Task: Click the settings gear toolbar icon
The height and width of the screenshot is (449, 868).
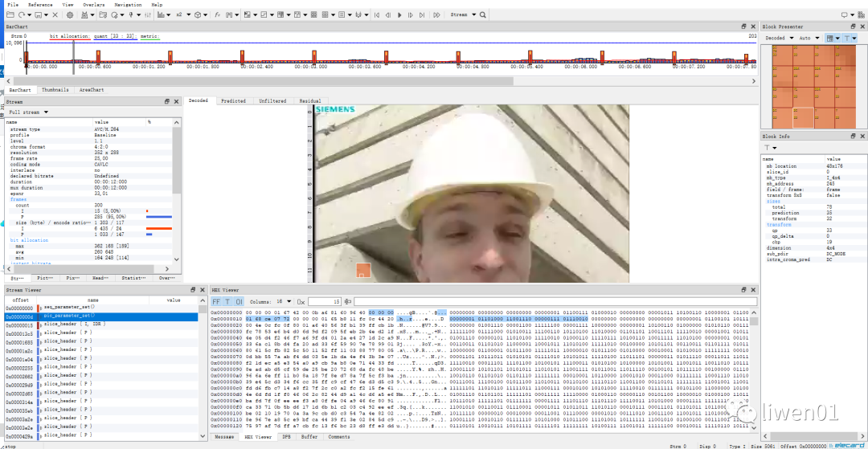Action: pos(70,14)
